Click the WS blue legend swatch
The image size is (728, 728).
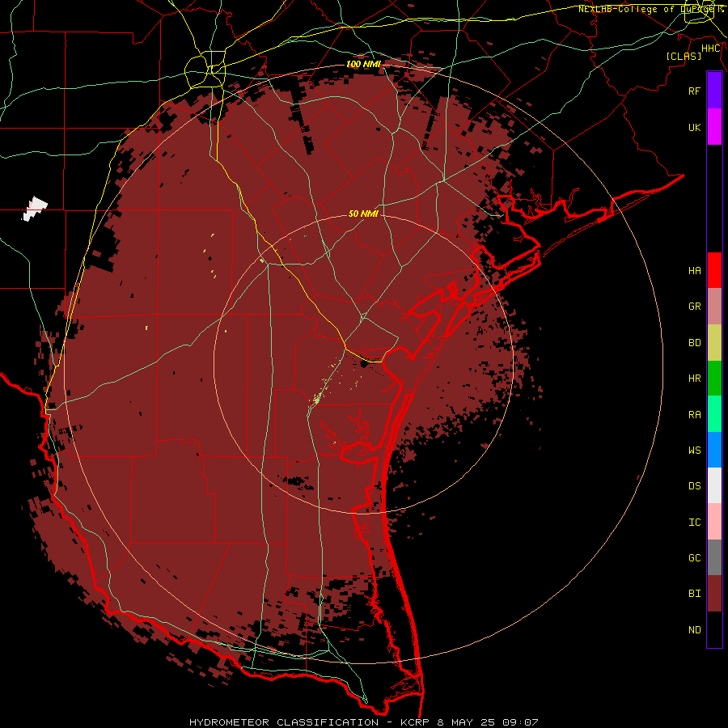coord(714,450)
